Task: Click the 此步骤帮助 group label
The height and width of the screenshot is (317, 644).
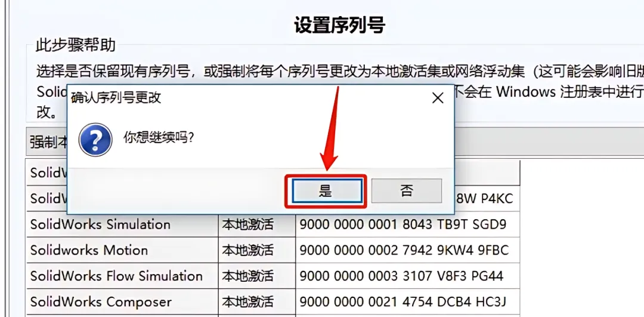Action: pos(75,45)
